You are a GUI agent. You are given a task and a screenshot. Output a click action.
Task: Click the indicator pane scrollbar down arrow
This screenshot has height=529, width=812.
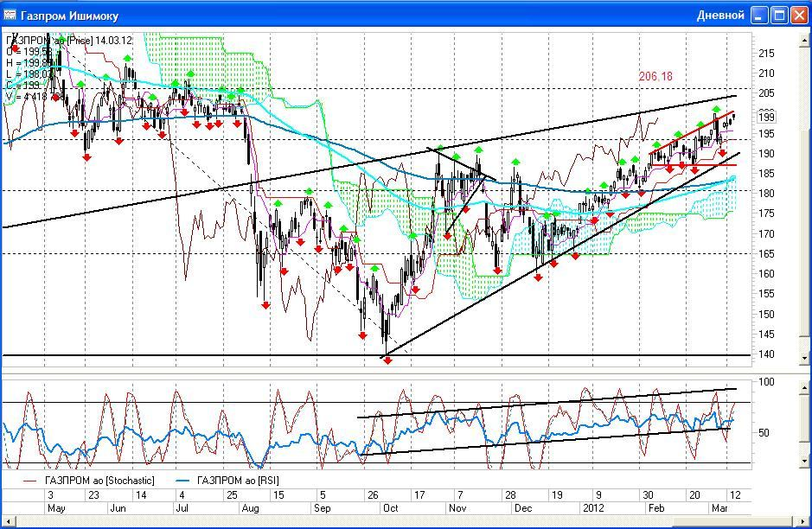(804, 461)
